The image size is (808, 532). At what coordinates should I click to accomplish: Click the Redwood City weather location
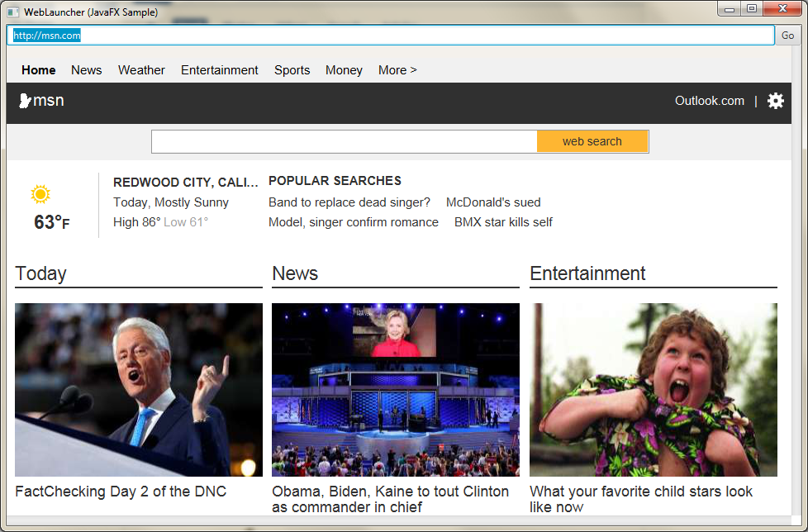(185, 183)
